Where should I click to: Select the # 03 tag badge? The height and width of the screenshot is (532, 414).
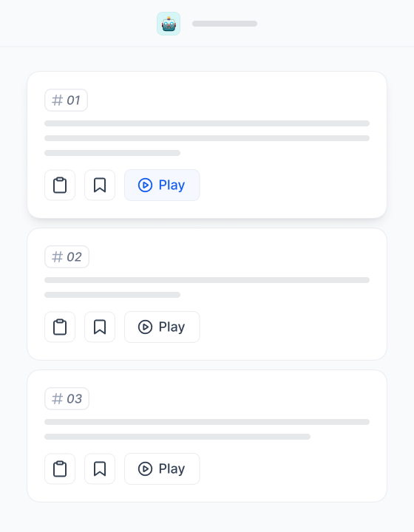click(x=67, y=399)
